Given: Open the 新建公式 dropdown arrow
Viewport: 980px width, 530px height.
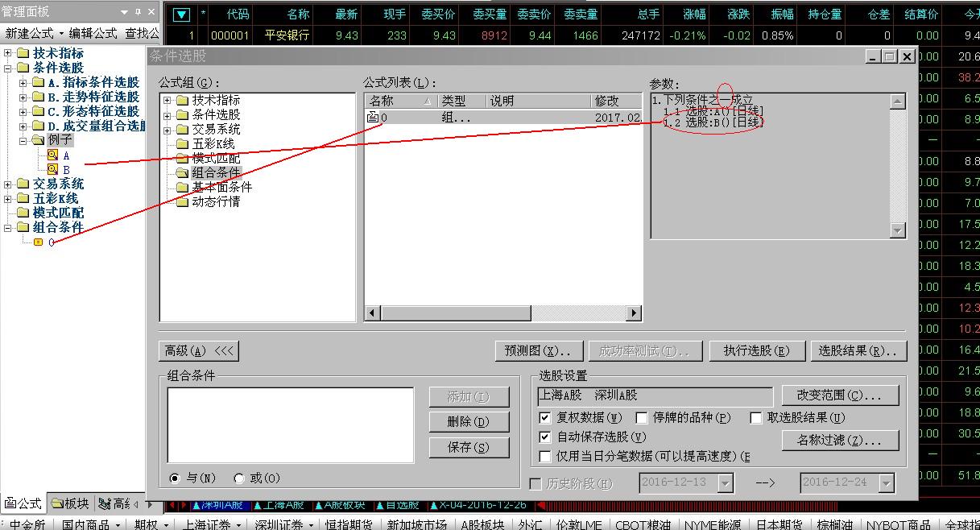Looking at the screenshot, I should (x=61, y=33).
